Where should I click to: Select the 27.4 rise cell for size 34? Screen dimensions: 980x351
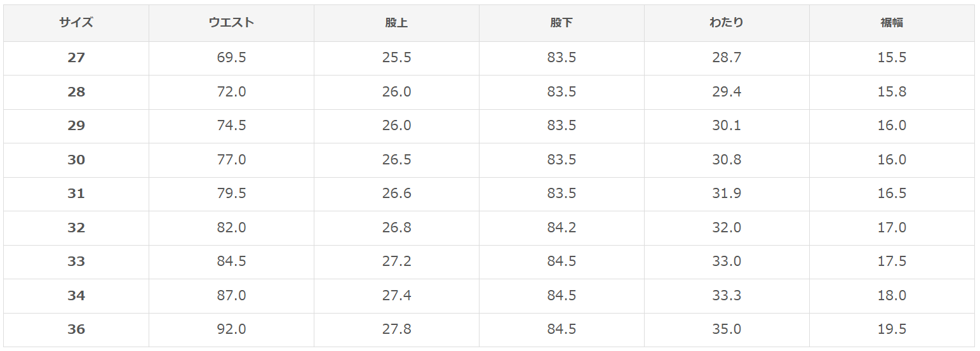(396, 296)
